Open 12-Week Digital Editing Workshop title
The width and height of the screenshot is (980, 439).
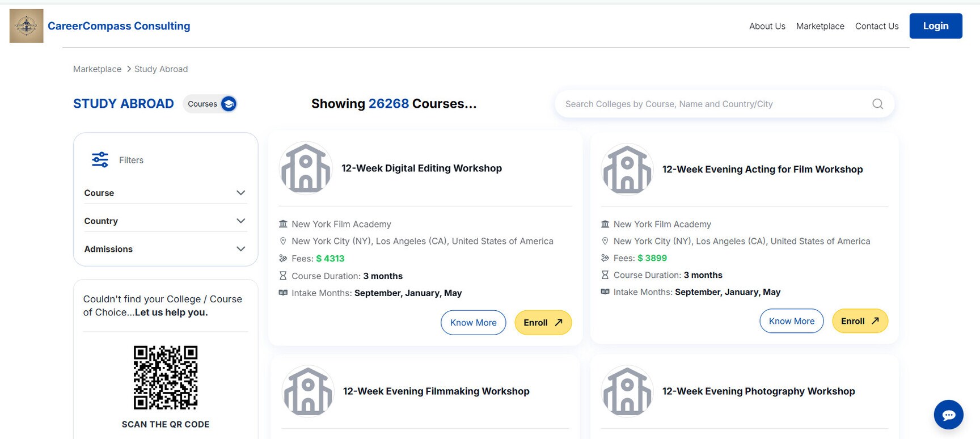tap(421, 168)
